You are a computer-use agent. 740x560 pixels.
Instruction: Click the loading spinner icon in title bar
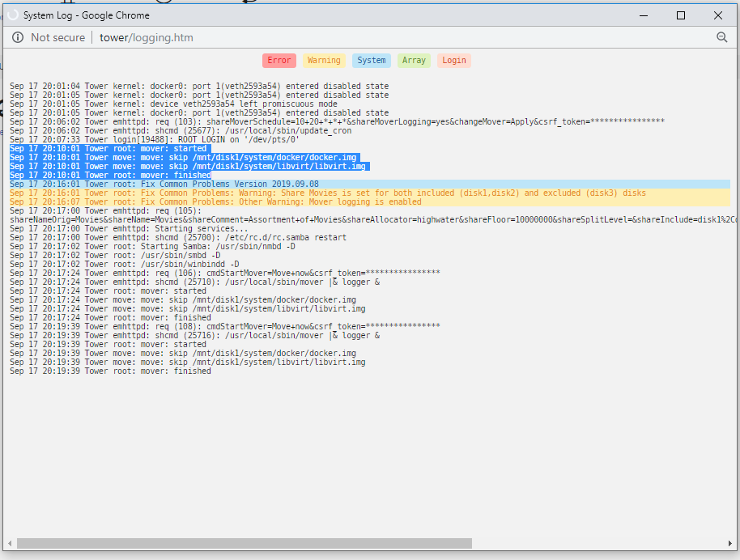13,15
